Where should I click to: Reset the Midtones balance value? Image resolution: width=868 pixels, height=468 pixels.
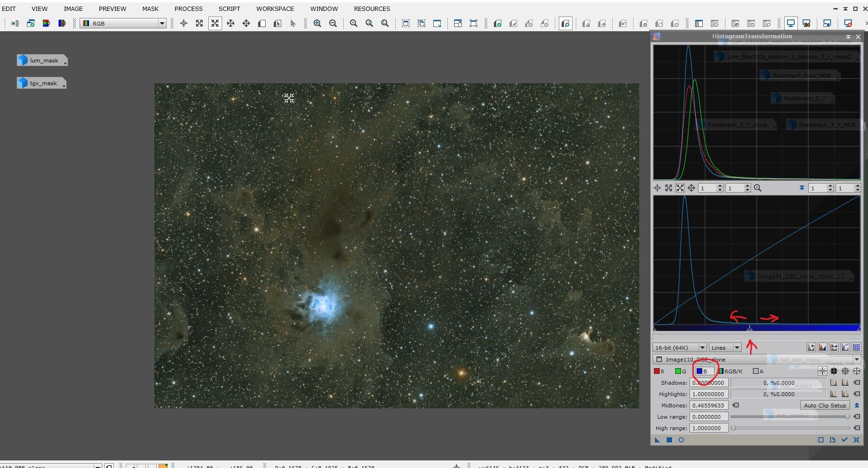[736, 405]
